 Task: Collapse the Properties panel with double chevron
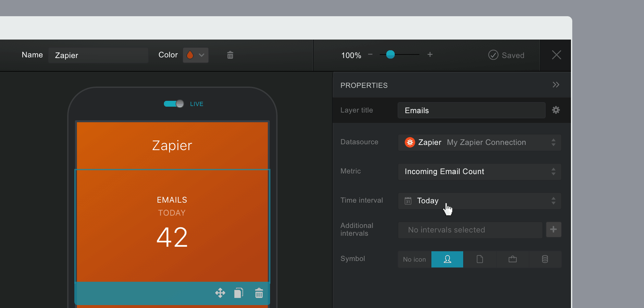point(556,85)
